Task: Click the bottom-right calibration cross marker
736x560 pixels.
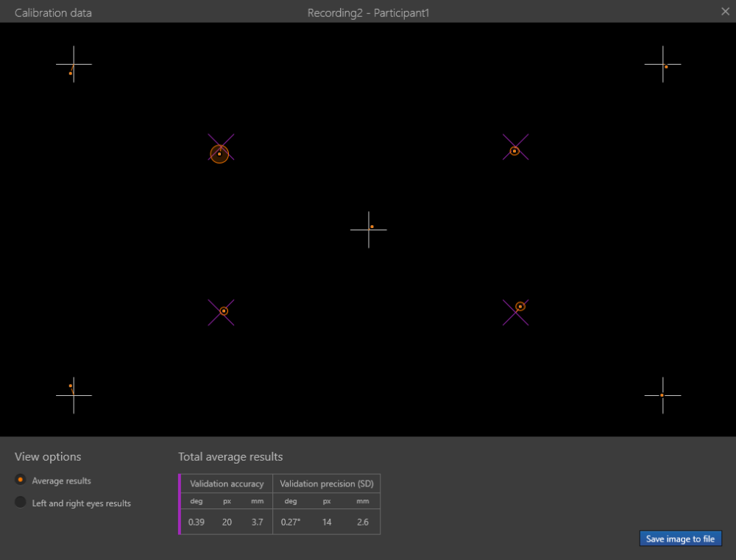Action: click(663, 396)
